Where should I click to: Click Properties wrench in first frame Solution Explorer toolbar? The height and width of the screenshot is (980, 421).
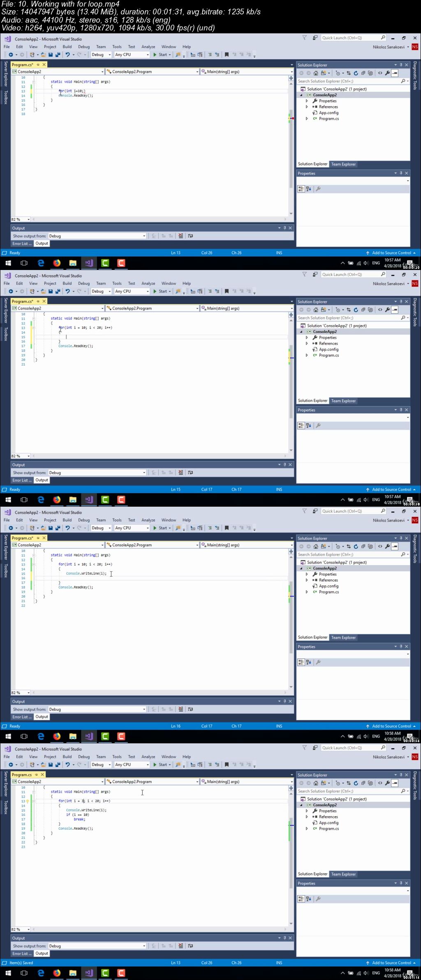click(387, 73)
